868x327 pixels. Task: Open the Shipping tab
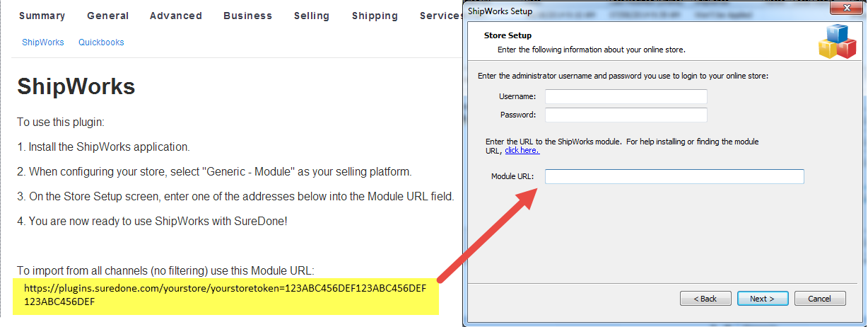point(375,16)
